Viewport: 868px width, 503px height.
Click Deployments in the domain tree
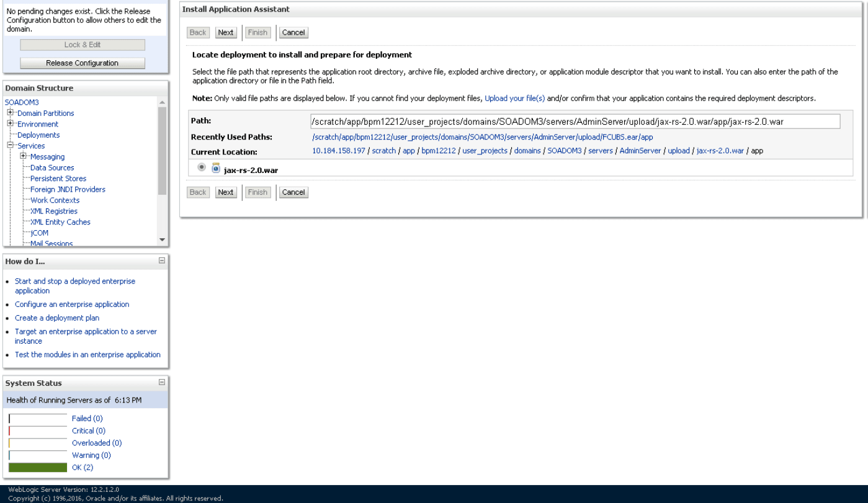(38, 135)
